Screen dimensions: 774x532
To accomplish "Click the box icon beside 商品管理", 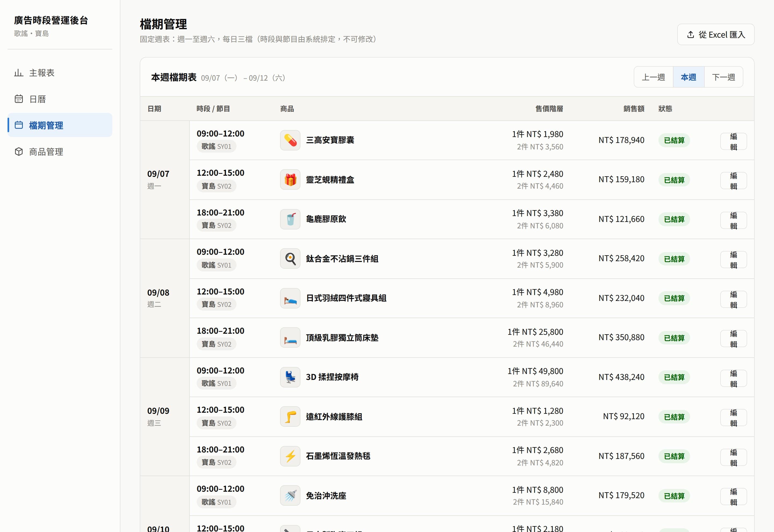I will [x=19, y=152].
